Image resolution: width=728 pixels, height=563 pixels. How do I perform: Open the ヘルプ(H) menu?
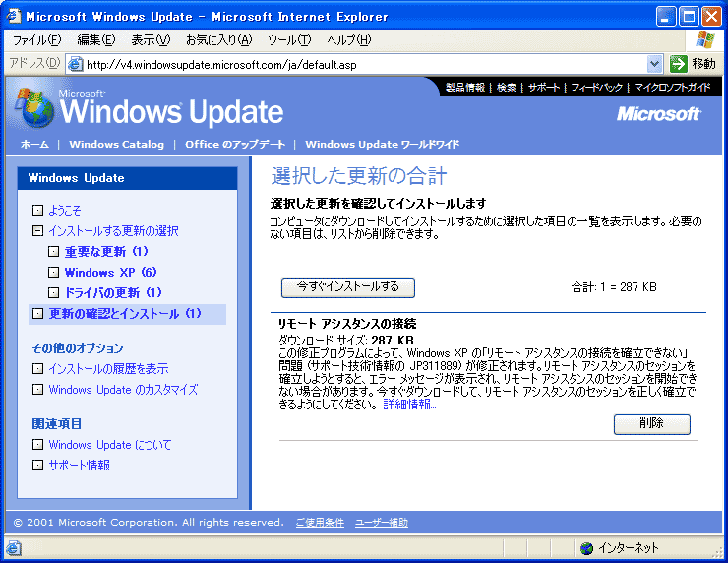click(x=349, y=40)
